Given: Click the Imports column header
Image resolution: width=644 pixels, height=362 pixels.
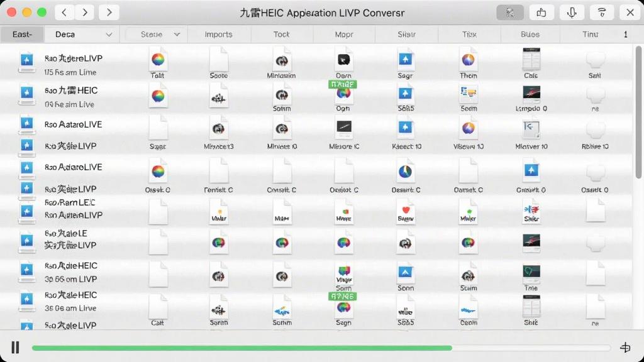Looking at the screenshot, I should click(x=218, y=35).
